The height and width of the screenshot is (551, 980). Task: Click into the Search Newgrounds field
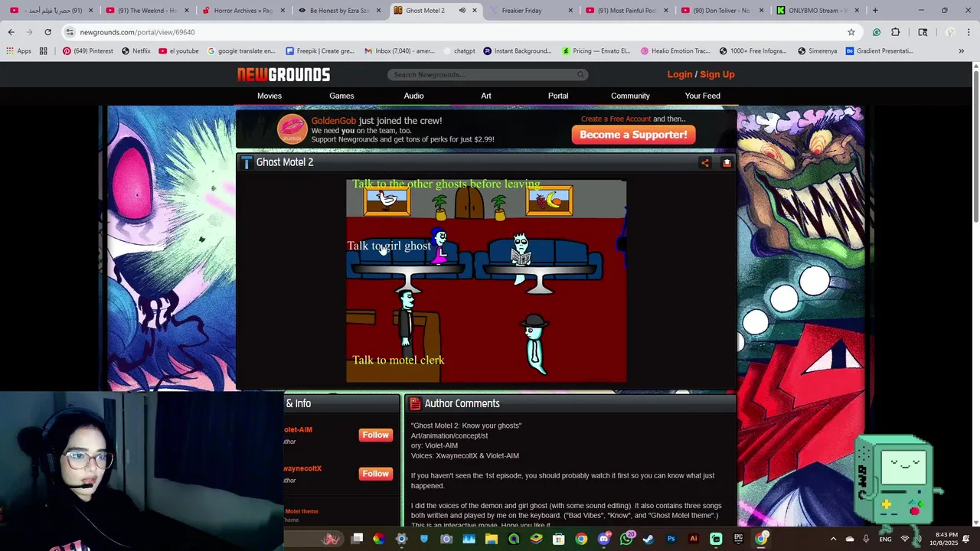(x=482, y=74)
